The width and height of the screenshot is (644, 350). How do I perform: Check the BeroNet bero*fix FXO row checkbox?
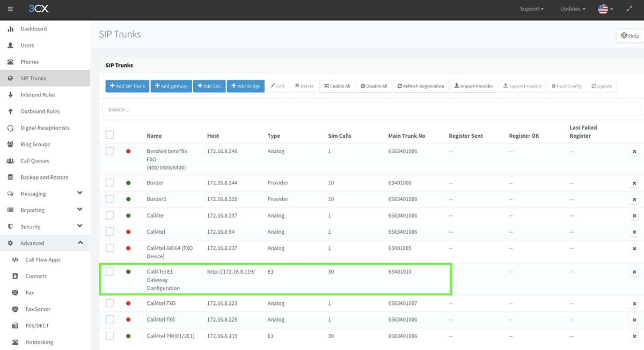point(110,151)
